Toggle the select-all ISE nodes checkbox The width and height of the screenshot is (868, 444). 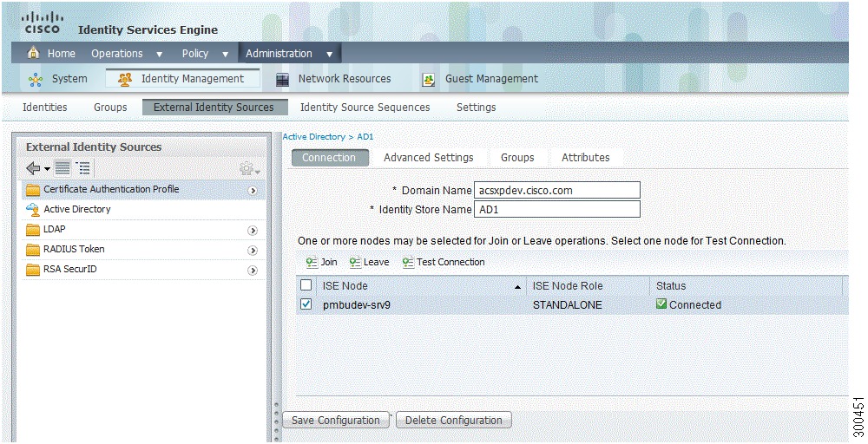pyautogui.click(x=306, y=285)
